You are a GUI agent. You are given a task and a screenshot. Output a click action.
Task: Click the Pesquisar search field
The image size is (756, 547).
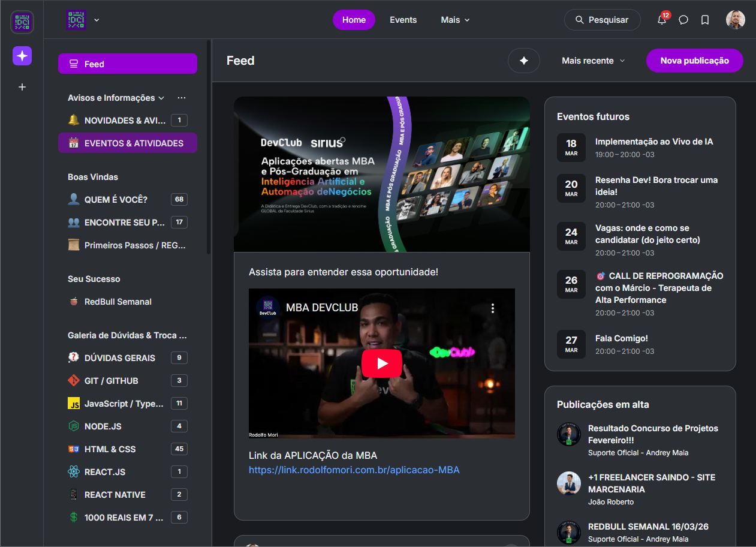click(602, 20)
